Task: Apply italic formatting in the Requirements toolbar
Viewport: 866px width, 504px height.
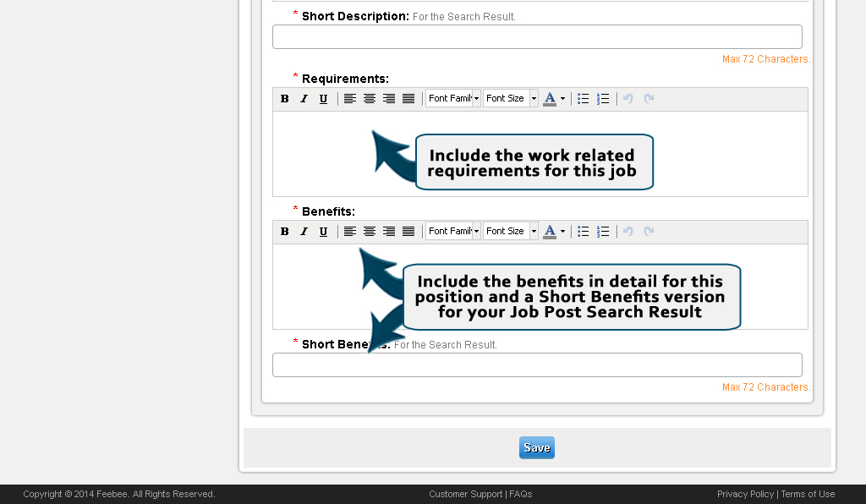Action: [304, 98]
